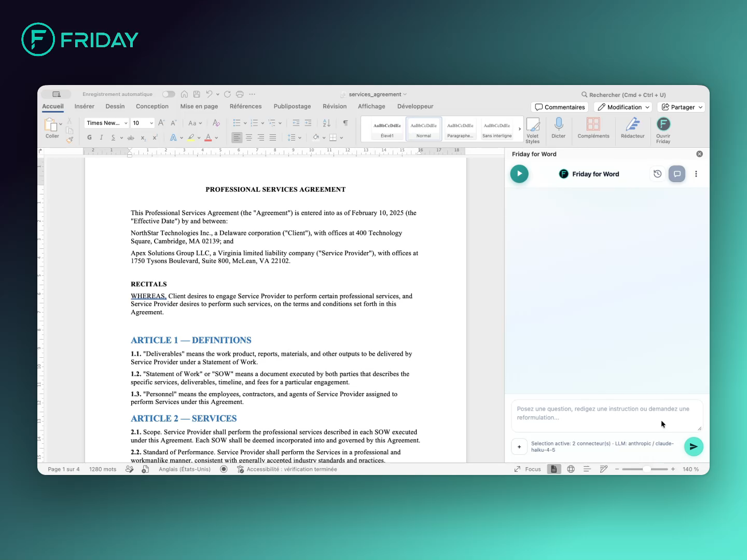Click the redo circular arrow
747x560 pixels.
click(x=227, y=94)
